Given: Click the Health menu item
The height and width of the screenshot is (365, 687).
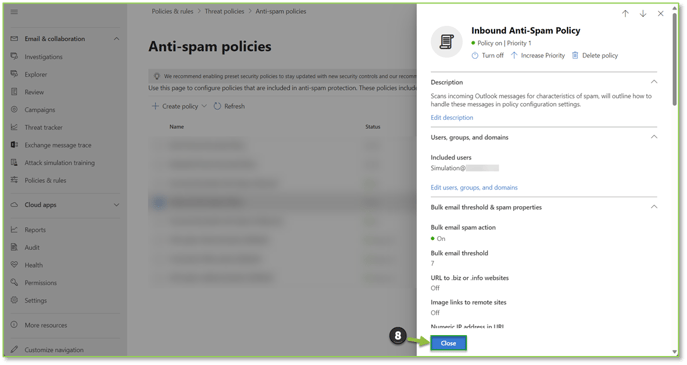Looking at the screenshot, I should coord(33,265).
